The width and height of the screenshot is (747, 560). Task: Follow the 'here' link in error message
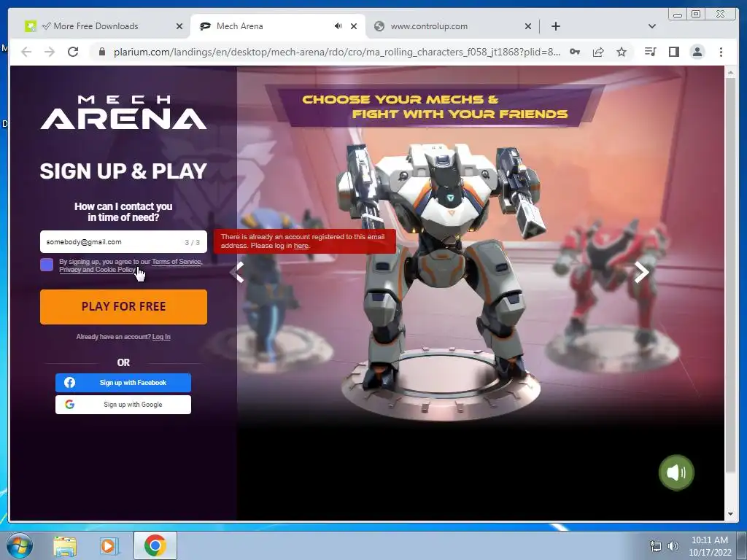(x=301, y=246)
